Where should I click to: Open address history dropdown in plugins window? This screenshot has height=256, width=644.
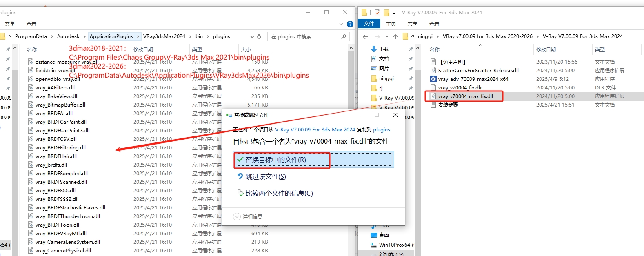click(251, 36)
